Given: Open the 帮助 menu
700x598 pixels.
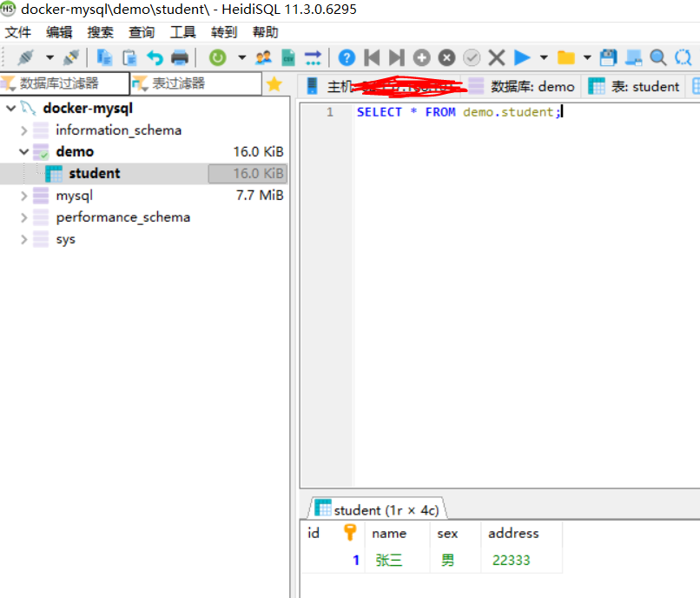Looking at the screenshot, I should (x=265, y=32).
